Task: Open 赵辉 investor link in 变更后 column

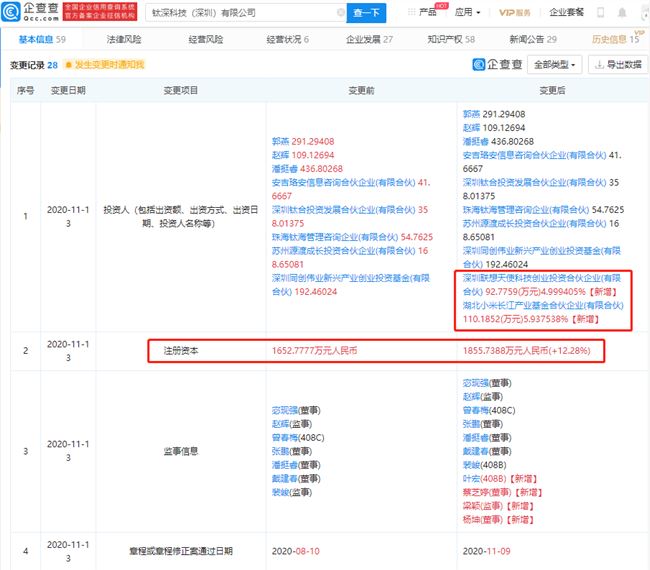Action: 471,128
